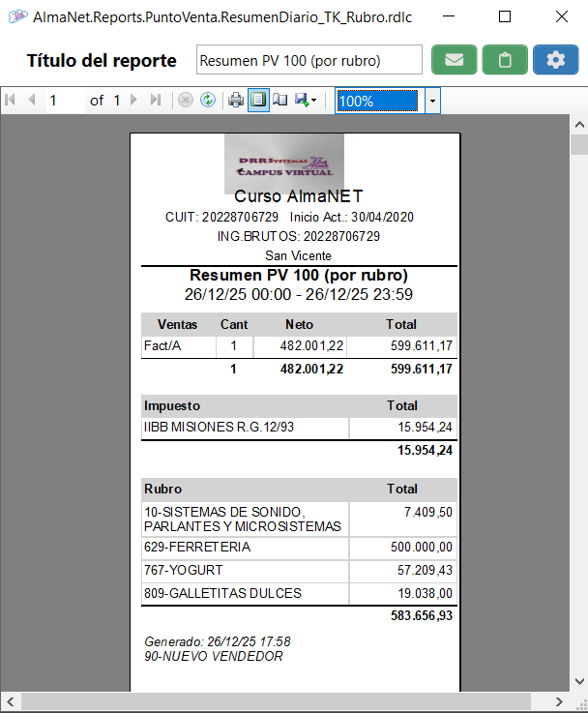This screenshot has height=713, width=588.
Task: Go to next report page
Action: [133, 101]
